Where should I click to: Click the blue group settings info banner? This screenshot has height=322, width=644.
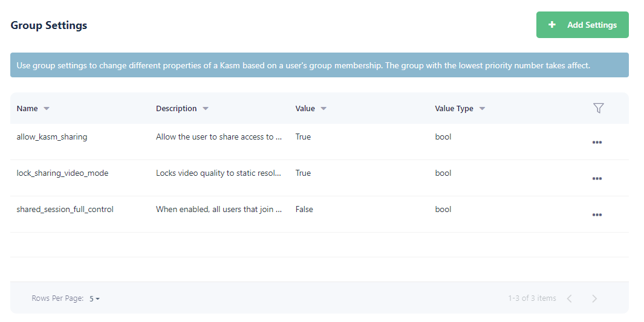(x=319, y=65)
